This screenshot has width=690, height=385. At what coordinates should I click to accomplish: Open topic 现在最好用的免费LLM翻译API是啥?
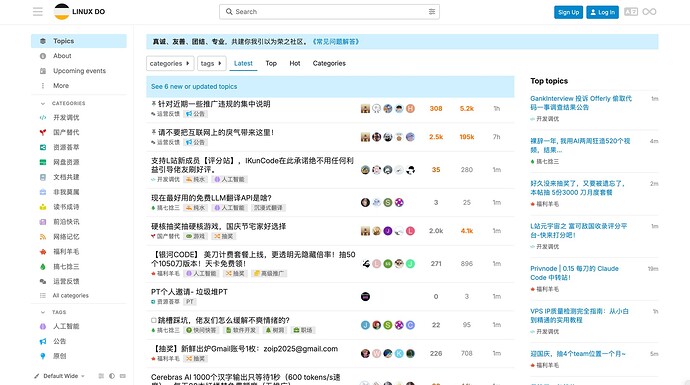211,198
